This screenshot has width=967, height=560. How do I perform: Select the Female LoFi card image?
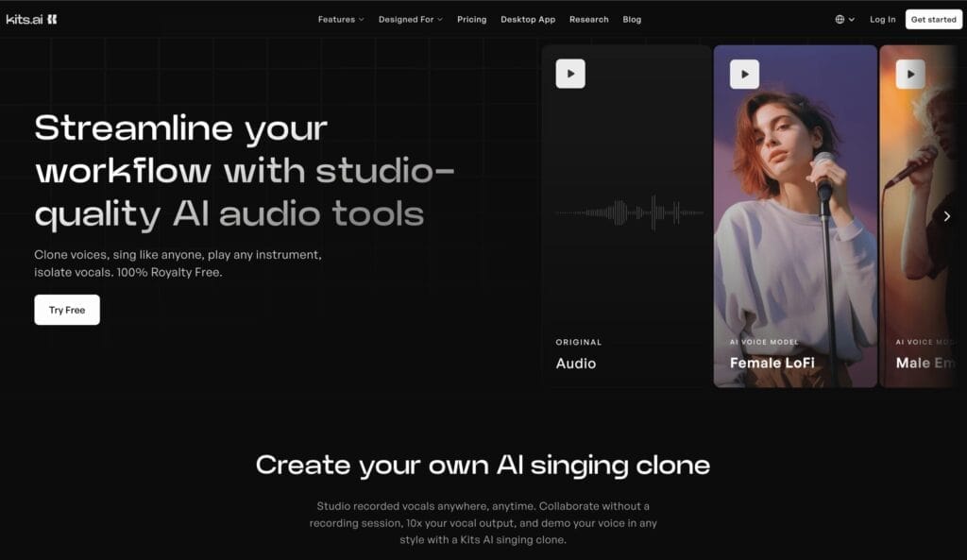pos(795,216)
